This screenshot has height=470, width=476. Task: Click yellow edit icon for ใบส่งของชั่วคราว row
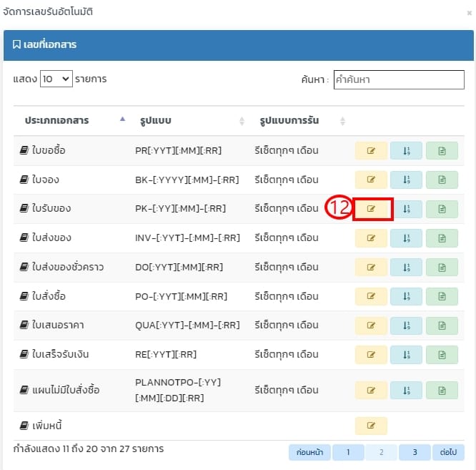pos(371,267)
